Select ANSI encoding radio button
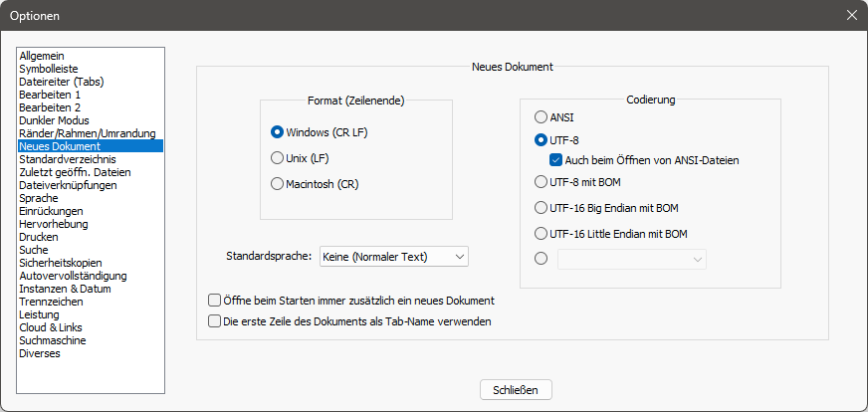This screenshot has height=412, width=868. pos(542,116)
